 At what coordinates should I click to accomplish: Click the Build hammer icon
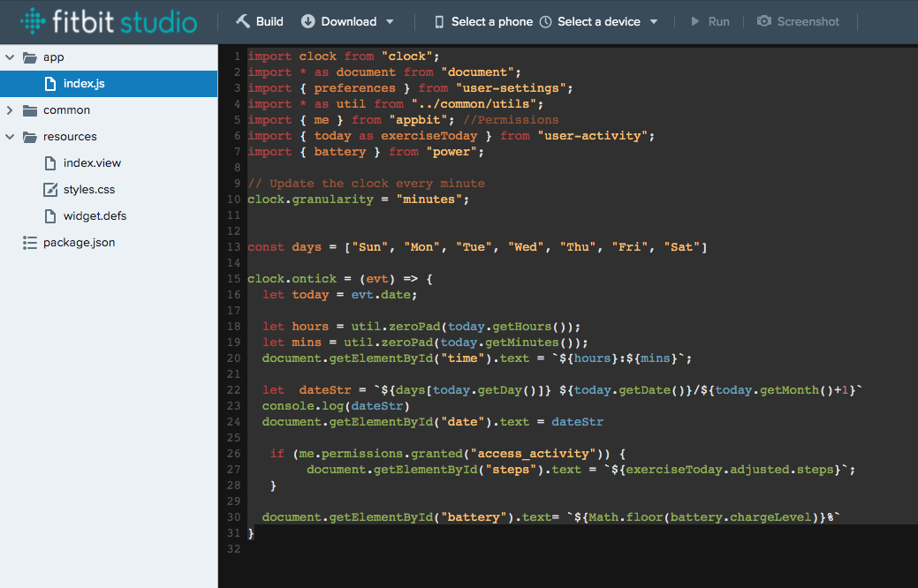tap(242, 22)
